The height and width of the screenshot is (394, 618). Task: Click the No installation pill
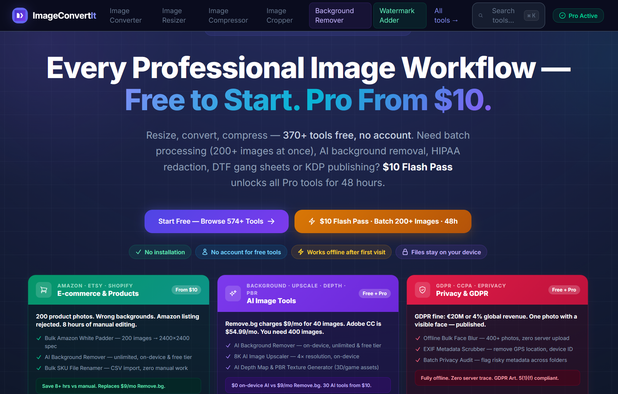(160, 252)
